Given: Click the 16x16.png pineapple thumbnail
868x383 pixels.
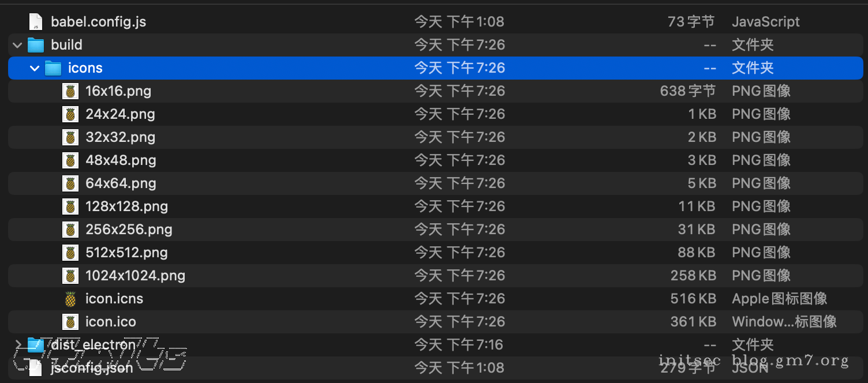Looking at the screenshot, I should point(70,91).
